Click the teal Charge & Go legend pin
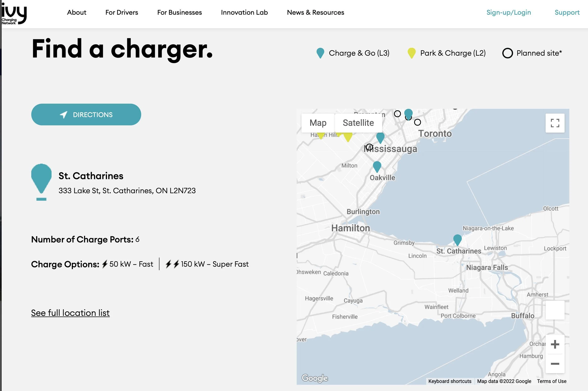Screen dimensions: 588x391 pyautogui.click(x=320, y=53)
